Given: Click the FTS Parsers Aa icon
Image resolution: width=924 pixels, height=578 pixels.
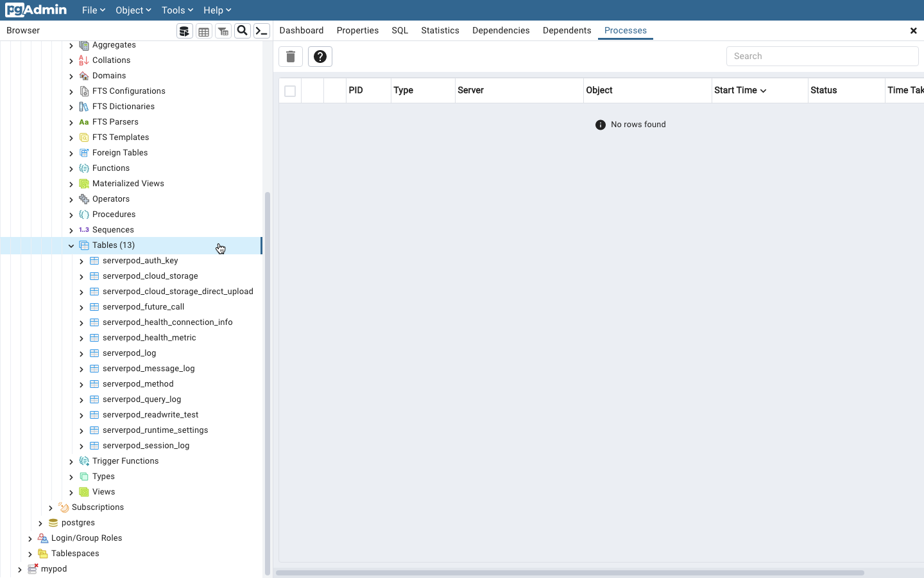Looking at the screenshot, I should click(84, 122).
